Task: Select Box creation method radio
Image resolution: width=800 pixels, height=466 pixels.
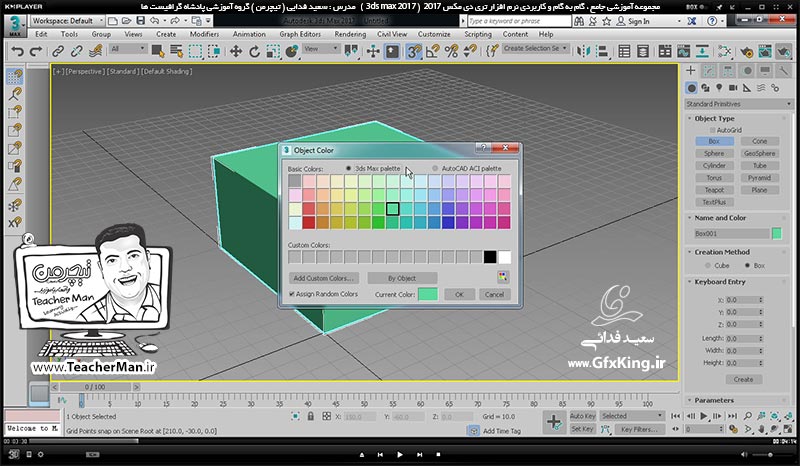Action: point(747,265)
